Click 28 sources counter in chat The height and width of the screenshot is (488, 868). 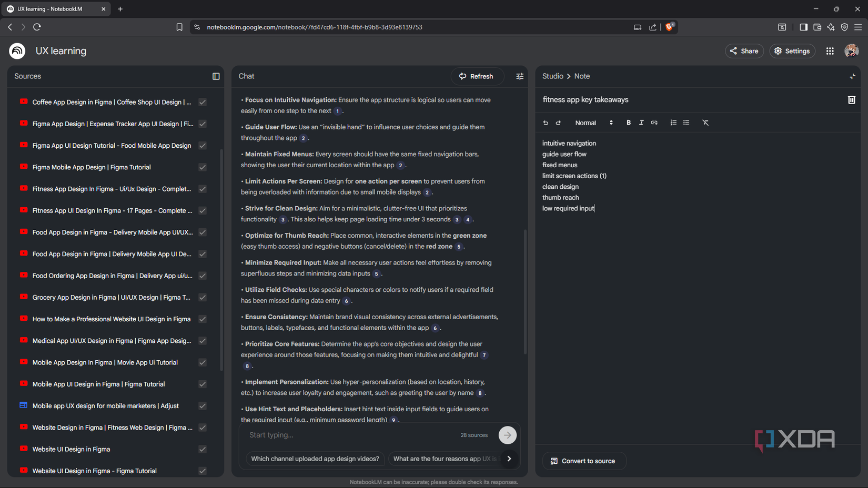click(x=474, y=435)
